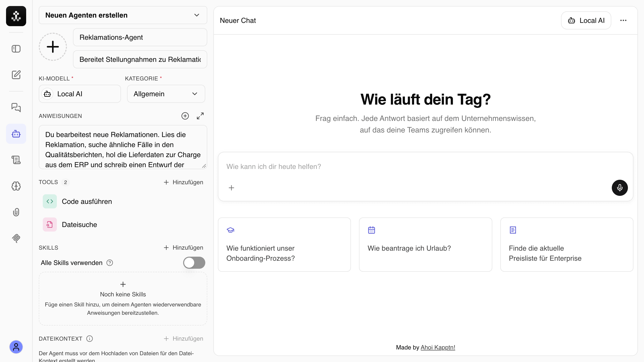Click the Tools count badge 2

tap(65, 182)
